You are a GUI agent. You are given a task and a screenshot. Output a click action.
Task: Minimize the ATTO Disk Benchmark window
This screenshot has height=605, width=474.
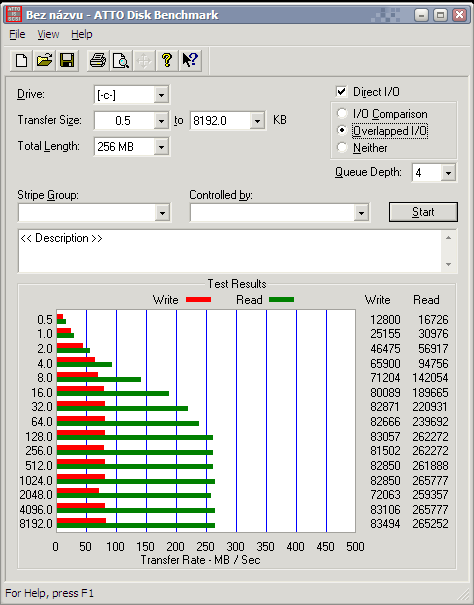coord(422,15)
